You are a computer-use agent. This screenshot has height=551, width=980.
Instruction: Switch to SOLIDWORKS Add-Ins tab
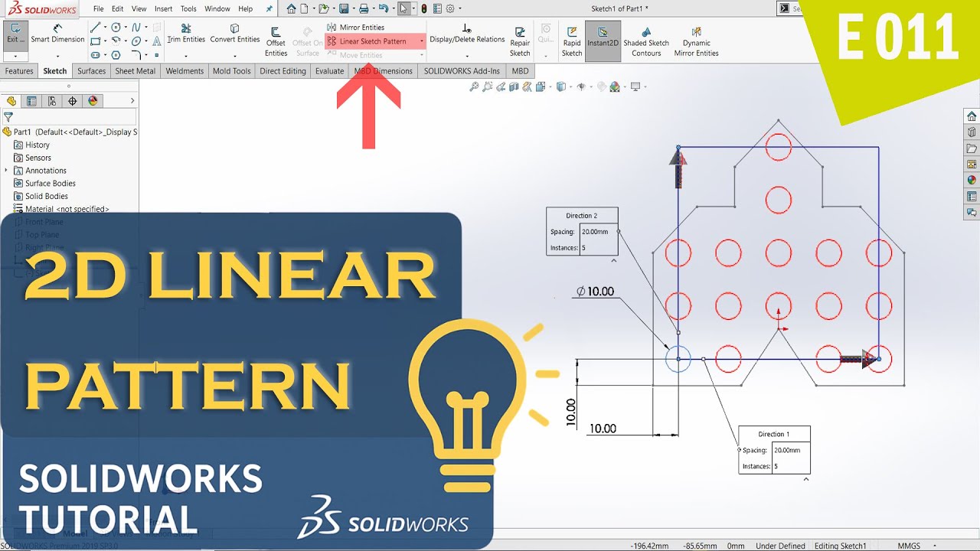[x=462, y=71]
